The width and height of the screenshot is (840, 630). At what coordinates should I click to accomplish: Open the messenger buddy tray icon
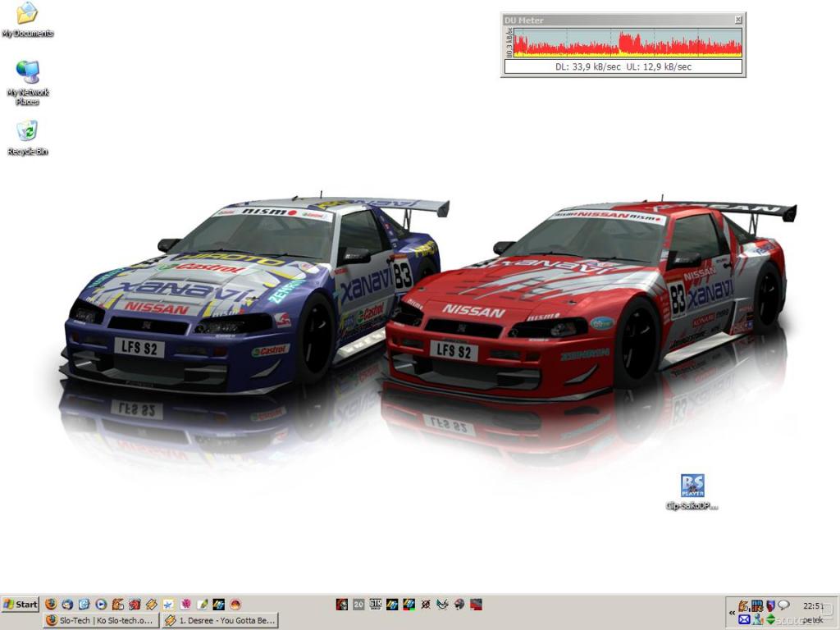pos(757,619)
